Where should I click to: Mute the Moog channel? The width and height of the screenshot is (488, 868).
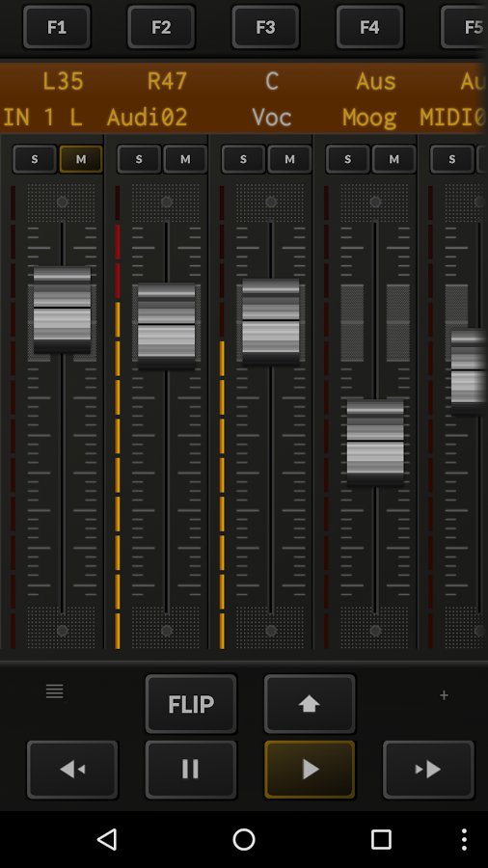[x=393, y=159]
